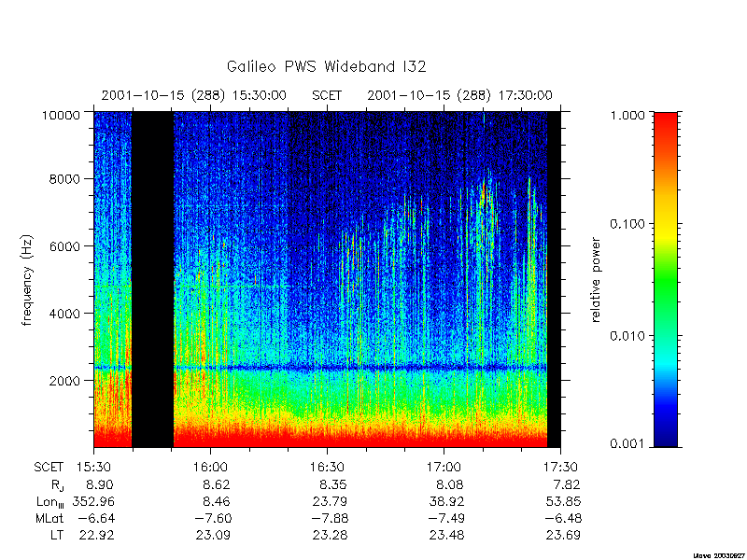
Task: Select the local time value "23.28"
Action: (330, 535)
